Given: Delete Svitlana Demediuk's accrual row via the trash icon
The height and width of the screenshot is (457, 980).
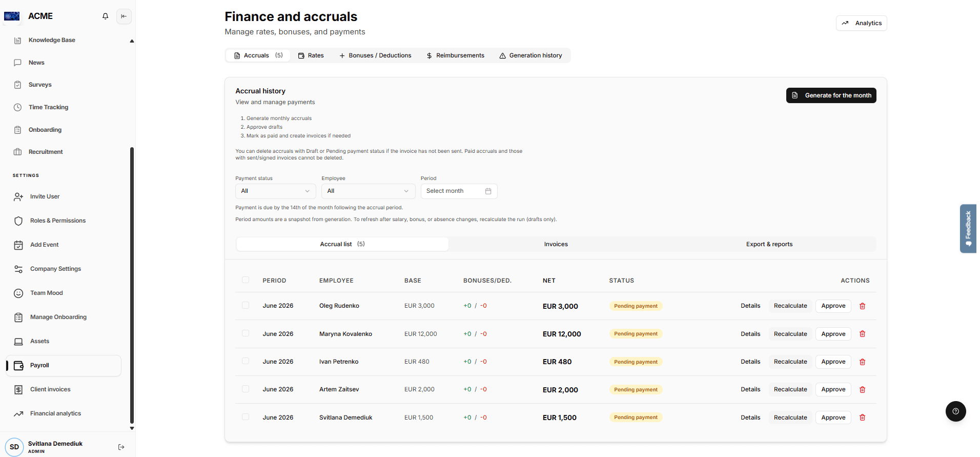Looking at the screenshot, I should [x=862, y=418].
